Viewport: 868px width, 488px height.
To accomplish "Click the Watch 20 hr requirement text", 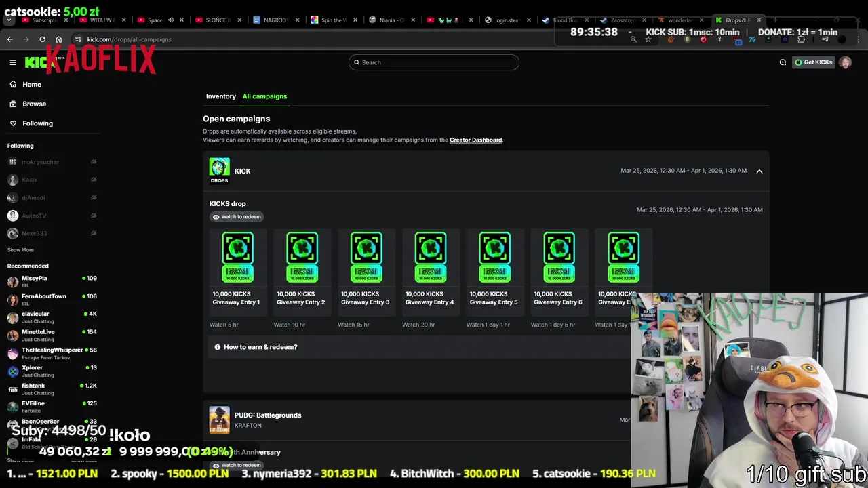I will point(418,325).
